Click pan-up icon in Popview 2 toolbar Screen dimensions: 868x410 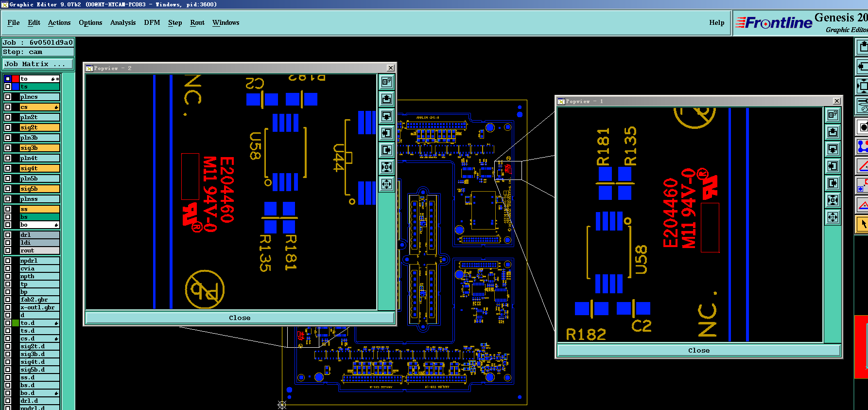[386, 99]
